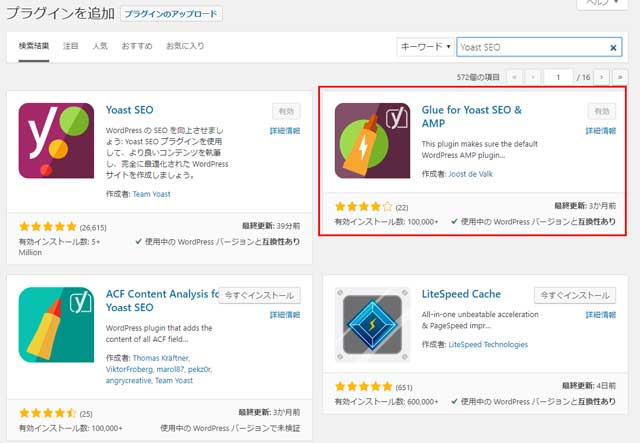The height and width of the screenshot is (443, 640).
Task: Install ACF Content Analysis with 今すぐインストール
Action: (x=259, y=296)
